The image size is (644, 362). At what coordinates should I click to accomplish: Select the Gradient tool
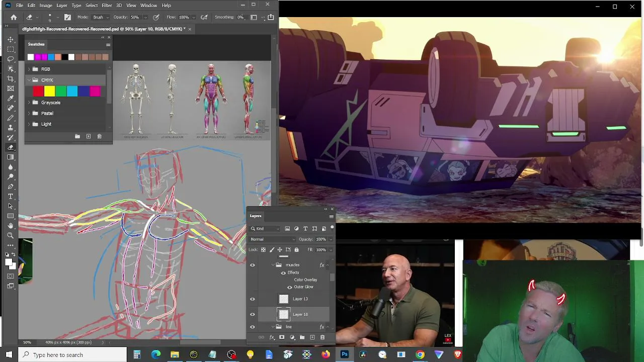[x=11, y=157]
